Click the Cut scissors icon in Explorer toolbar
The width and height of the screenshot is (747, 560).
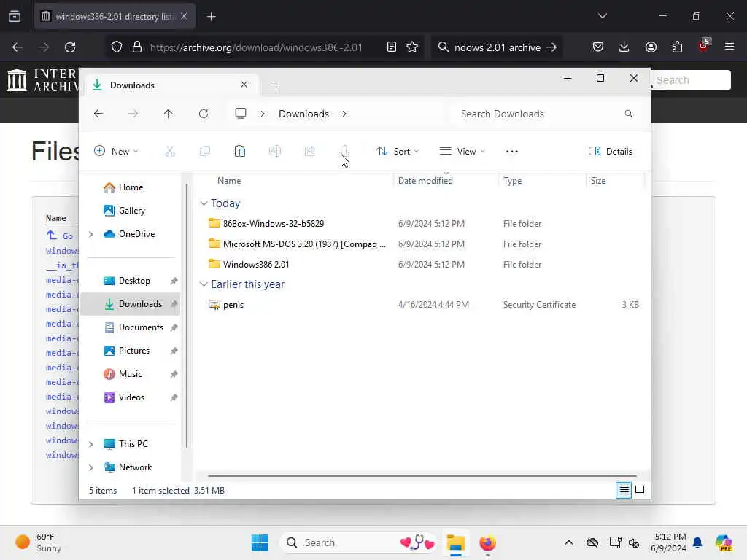(x=170, y=152)
